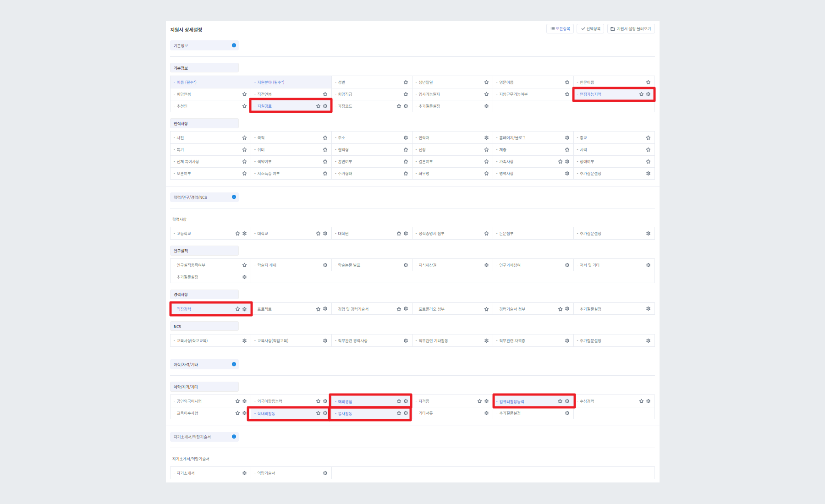Click the gear beside 경험 및 경력기술서
This screenshot has width=825, height=504.
406,309
